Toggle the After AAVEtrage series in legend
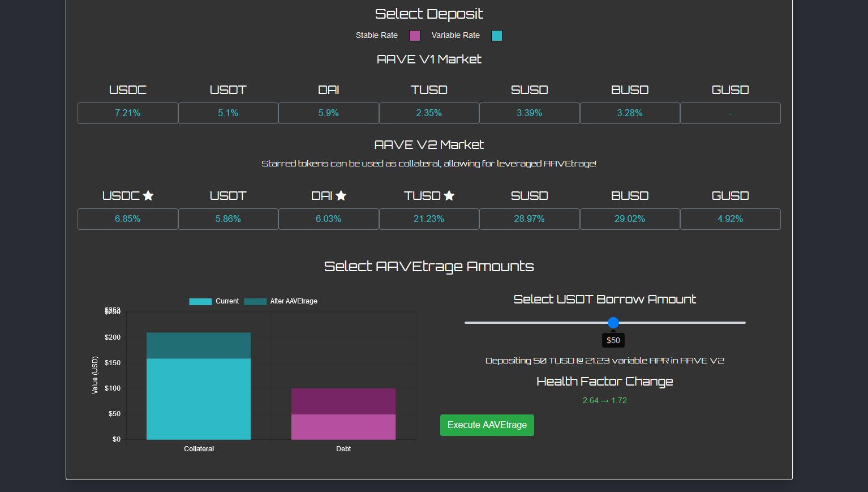This screenshot has width=868, height=492. (281, 301)
